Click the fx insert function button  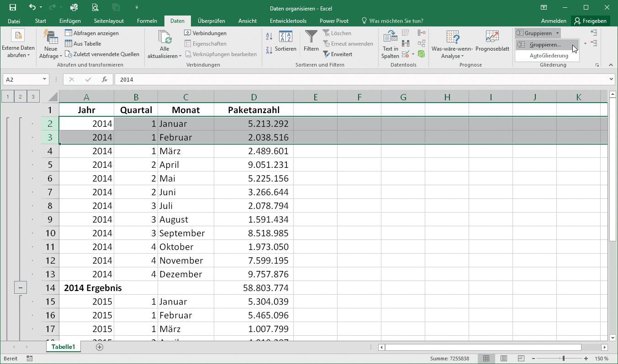105,79
